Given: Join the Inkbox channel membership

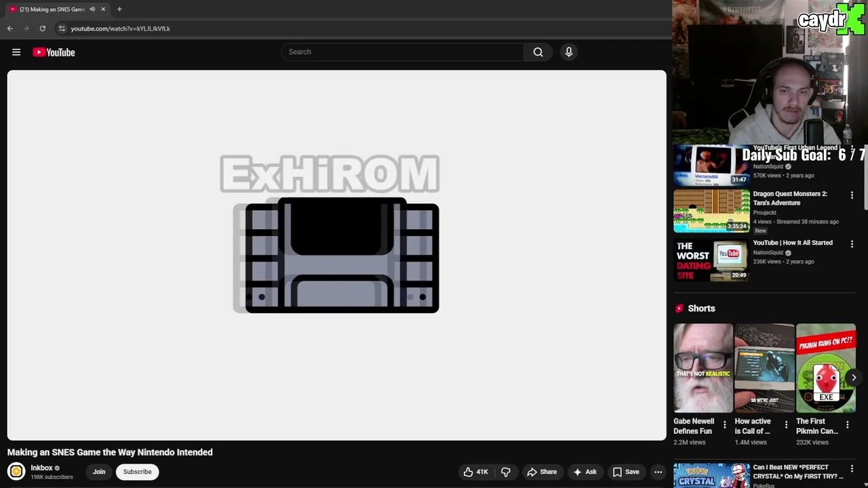Looking at the screenshot, I should point(99,472).
